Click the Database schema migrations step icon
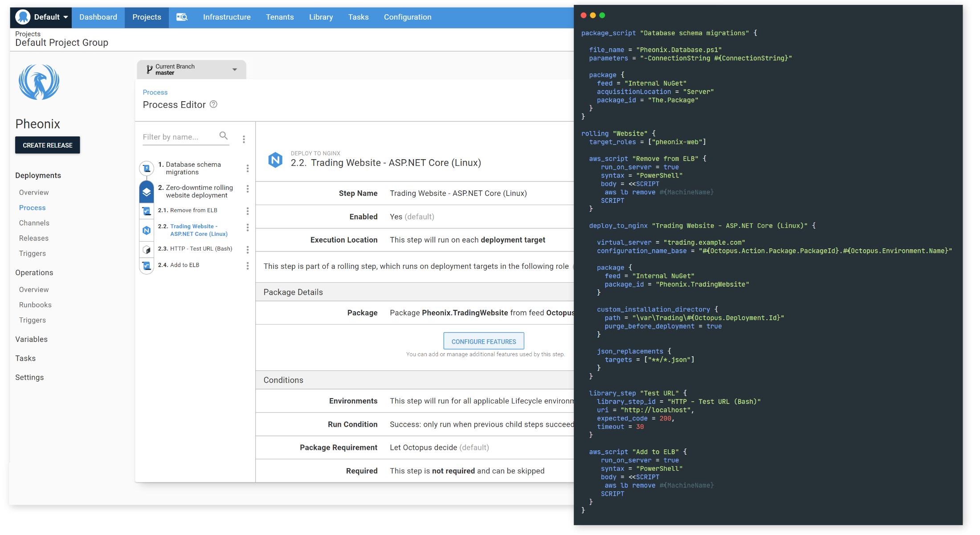 [x=147, y=168]
